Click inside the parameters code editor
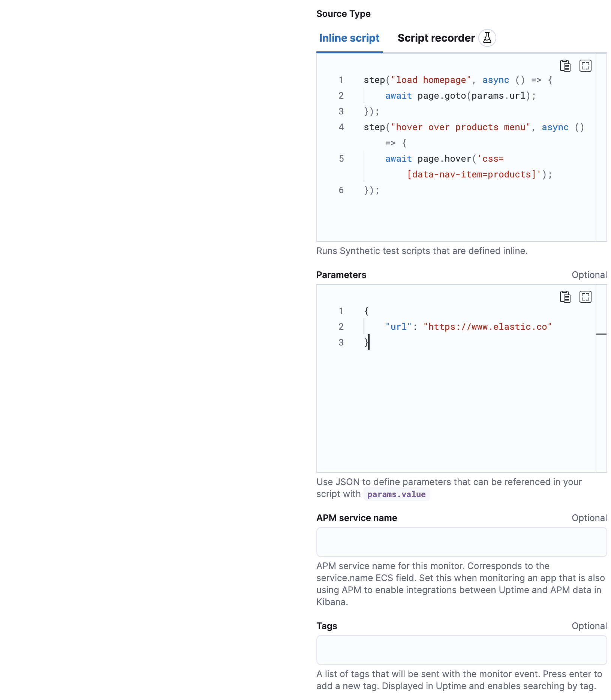The width and height of the screenshot is (611, 700). (x=450, y=394)
